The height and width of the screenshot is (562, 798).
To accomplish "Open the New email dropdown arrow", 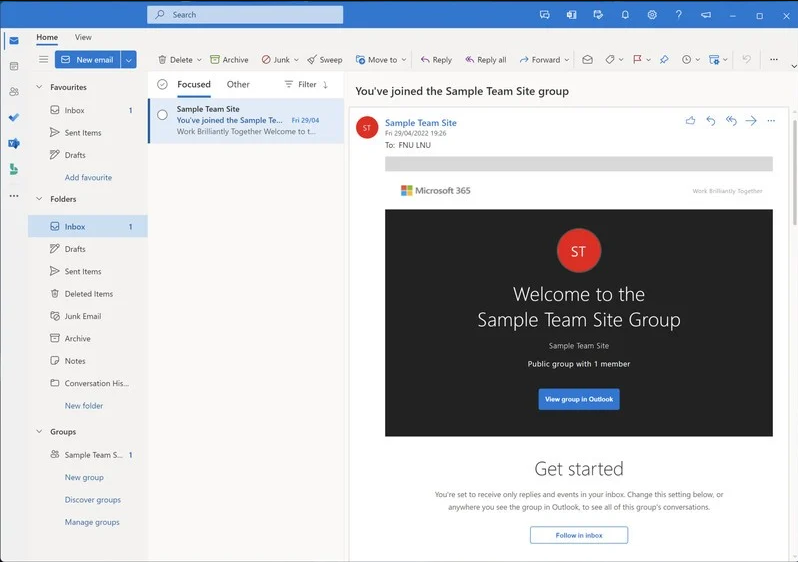I will tap(128, 60).
